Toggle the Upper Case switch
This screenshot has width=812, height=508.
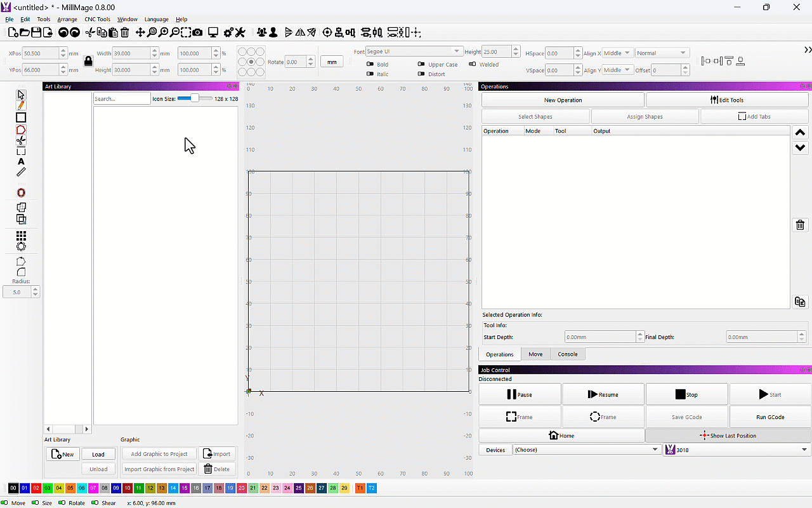click(x=421, y=64)
